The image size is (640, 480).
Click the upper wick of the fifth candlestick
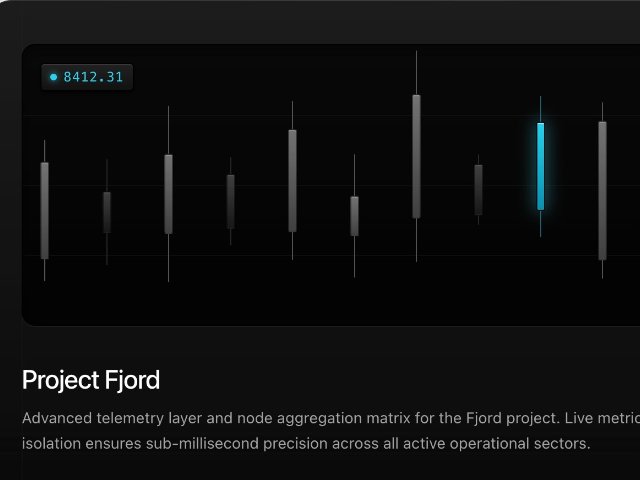pyautogui.click(x=293, y=115)
